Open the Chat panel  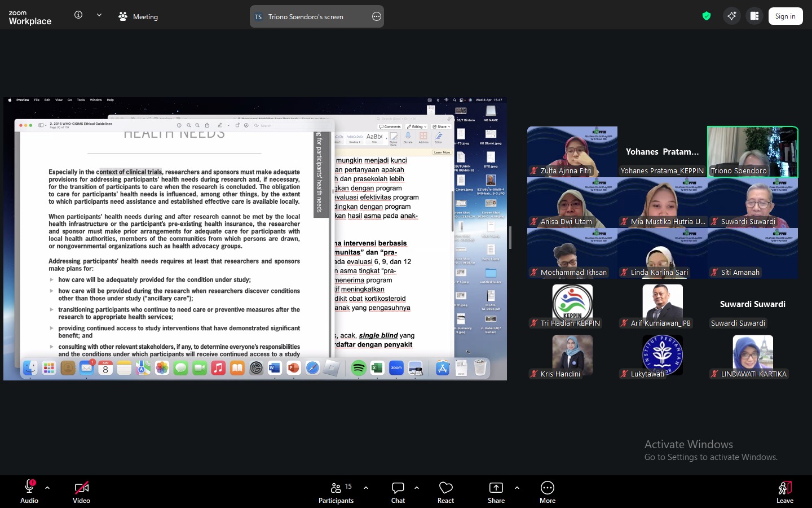[398, 492]
